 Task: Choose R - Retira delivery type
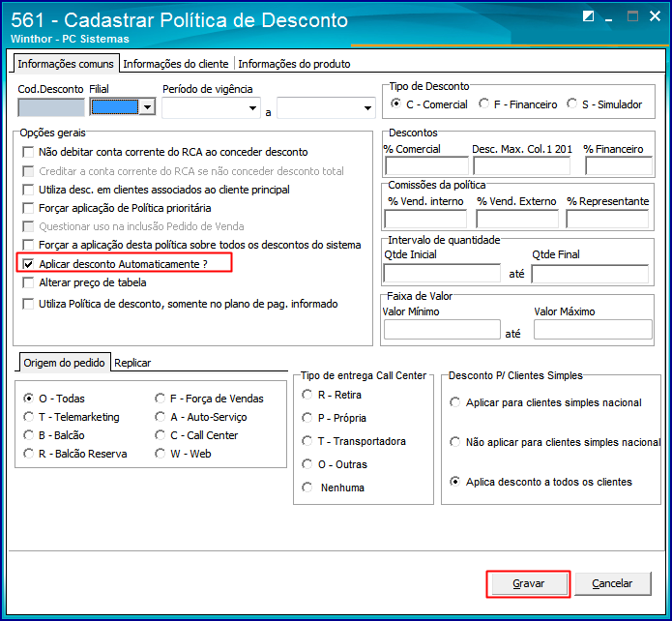point(307,395)
